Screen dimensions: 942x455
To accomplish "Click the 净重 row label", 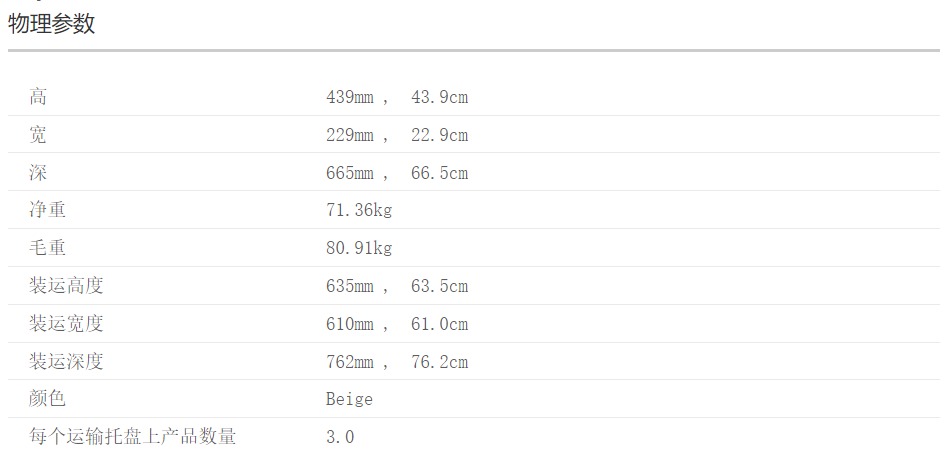I will (x=47, y=210).
